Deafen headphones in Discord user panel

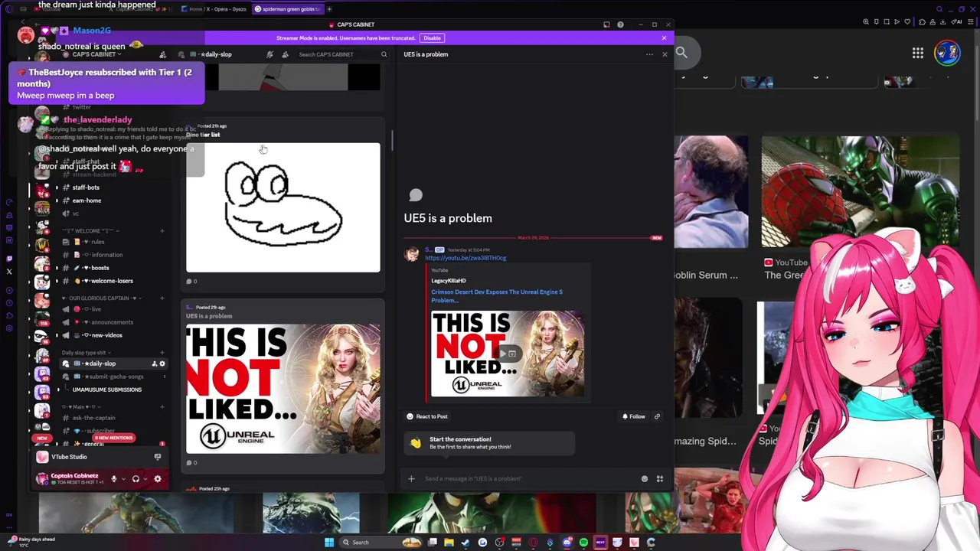coord(136,479)
